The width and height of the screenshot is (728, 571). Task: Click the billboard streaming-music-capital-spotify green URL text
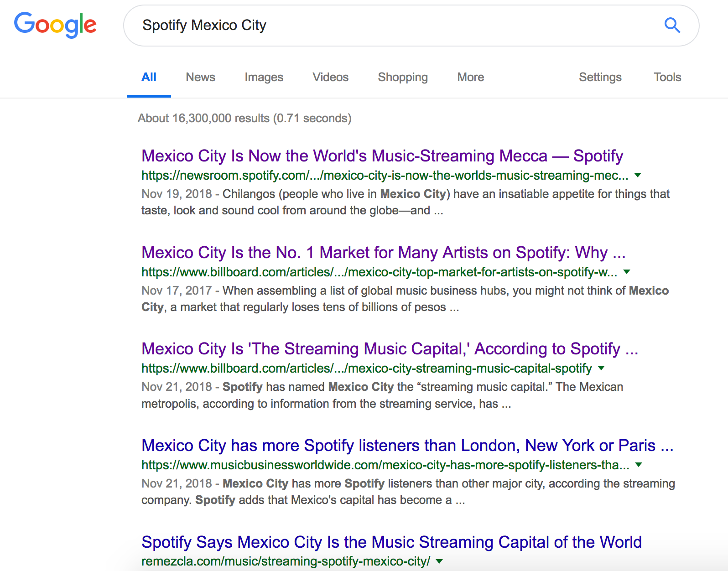click(x=366, y=369)
